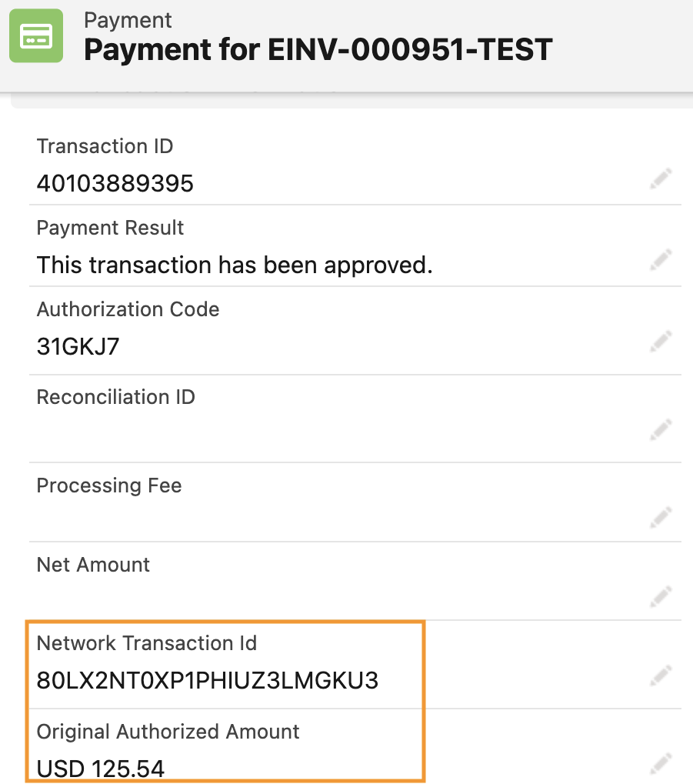Click network transaction value 80LX2NT0XP1PHIUZ3LMGKU3
Screen dimensions: 693x784
tap(208, 681)
